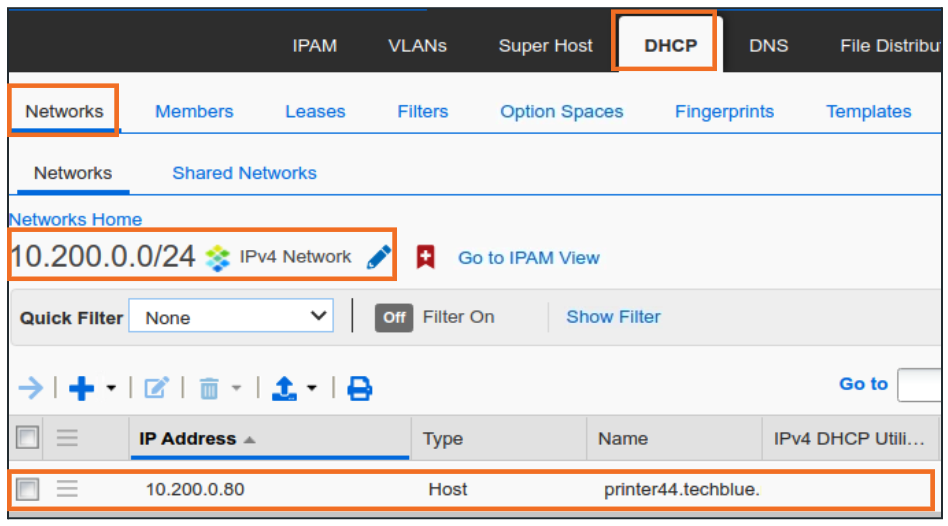Click the Edit icon in the toolbar
The width and height of the screenshot is (948, 526).
coord(157,388)
